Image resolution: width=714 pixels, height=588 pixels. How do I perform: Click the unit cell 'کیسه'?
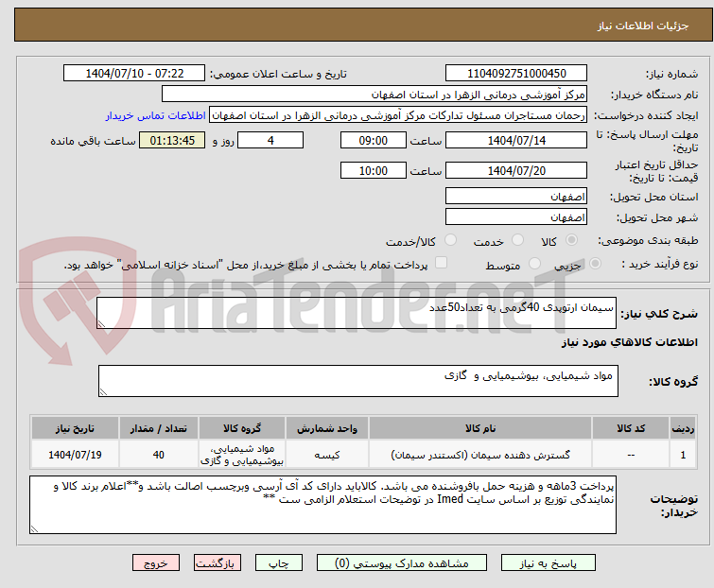click(327, 454)
